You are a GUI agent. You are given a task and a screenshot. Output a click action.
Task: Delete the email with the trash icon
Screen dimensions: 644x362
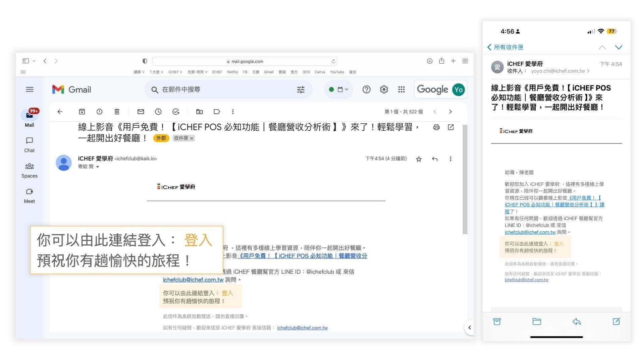[x=117, y=112]
